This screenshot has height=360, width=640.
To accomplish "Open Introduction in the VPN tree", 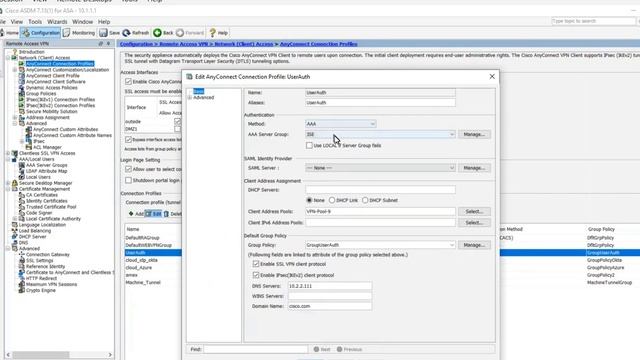I will tap(31, 52).
